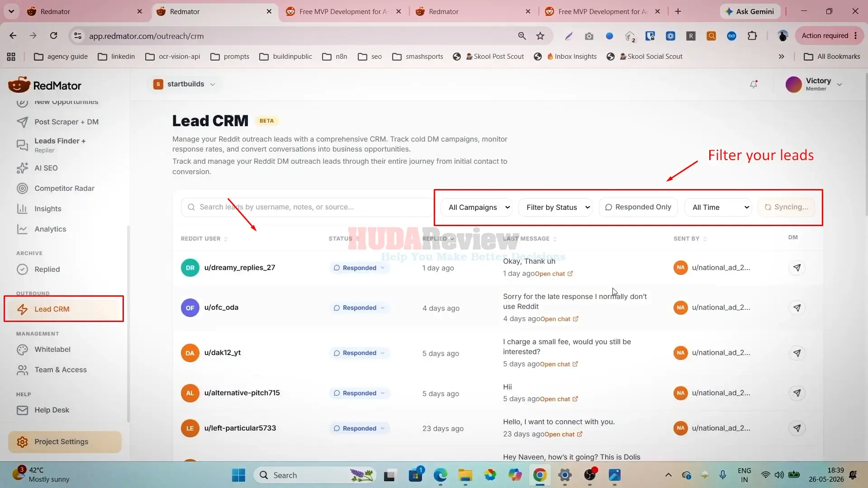Select Lead CRM in sidebar
The image size is (868, 488).
(x=64, y=309)
